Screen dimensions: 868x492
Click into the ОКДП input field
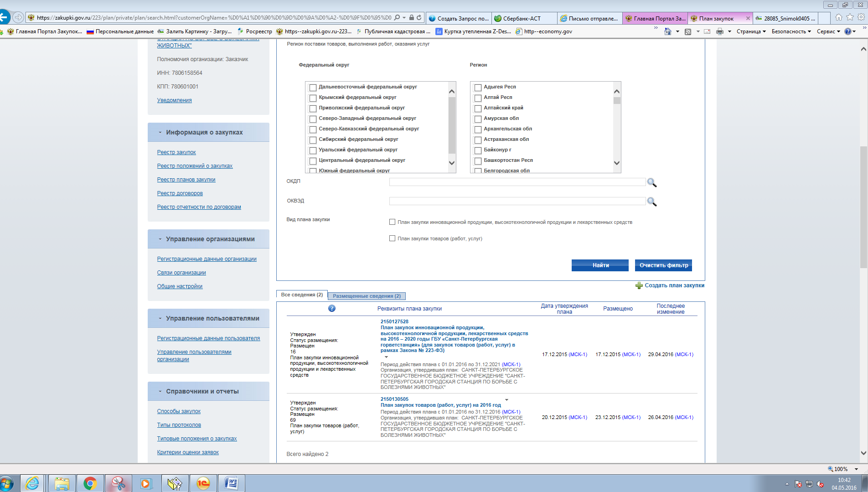tap(517, 182)
